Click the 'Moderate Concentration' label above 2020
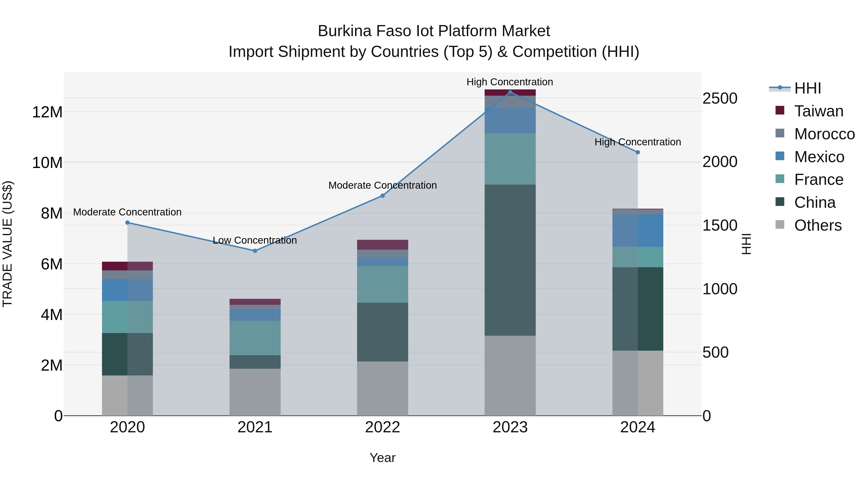 click(x=127, y=212)
